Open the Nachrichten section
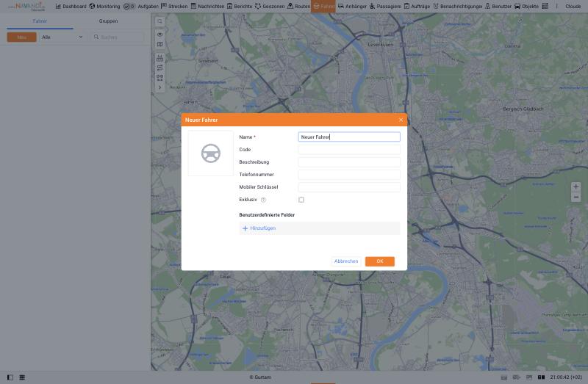The height and width of the screenshot is (384, 588). (207, 6)
